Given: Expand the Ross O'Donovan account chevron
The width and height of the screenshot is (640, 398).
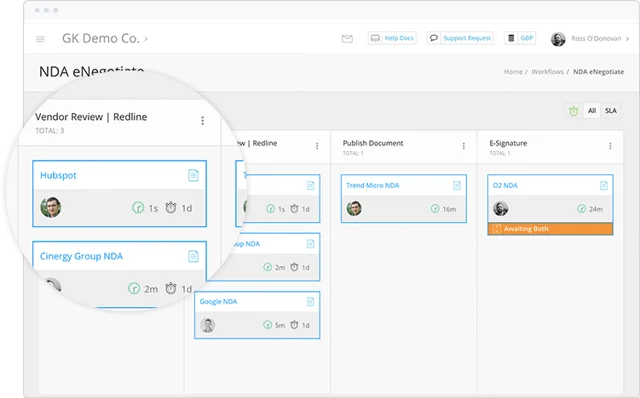Looking at the screenshot, I should tap(627, 39).
